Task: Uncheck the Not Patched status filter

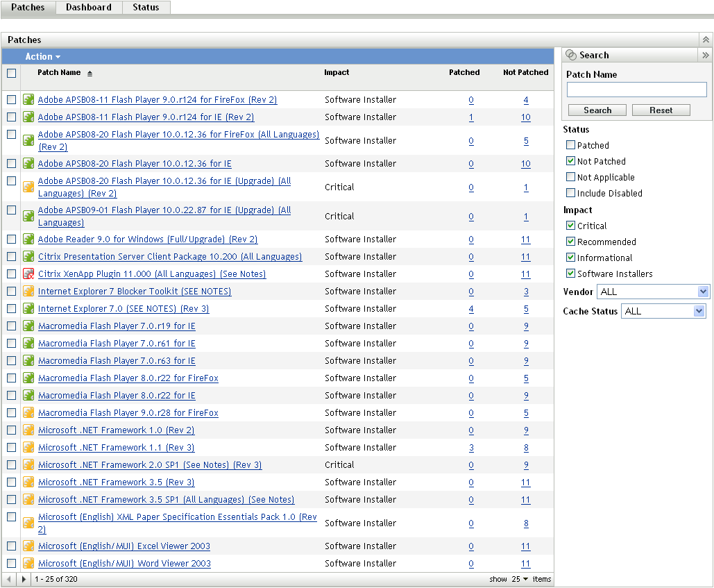Action: [570, 161]
